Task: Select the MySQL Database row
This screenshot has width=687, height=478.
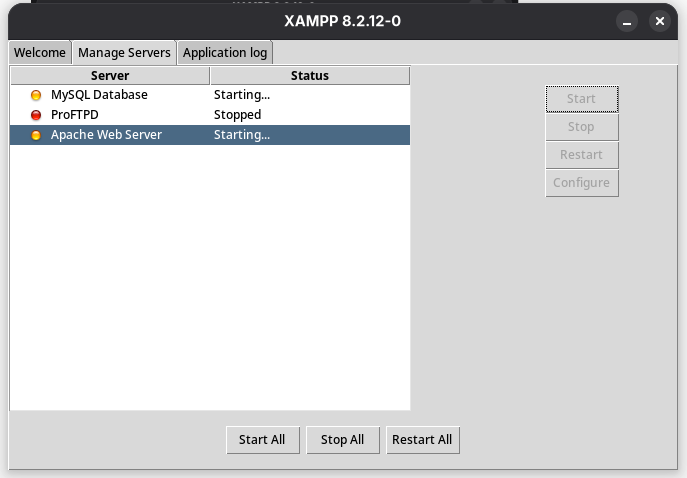Action: pyautogui.click(x=210, y=95)
